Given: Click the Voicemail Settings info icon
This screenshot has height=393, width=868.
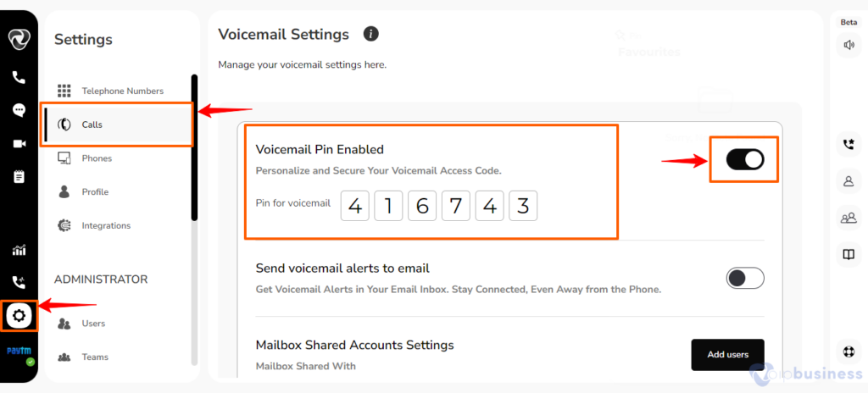Looking at the screenshot, I should 371,35.
